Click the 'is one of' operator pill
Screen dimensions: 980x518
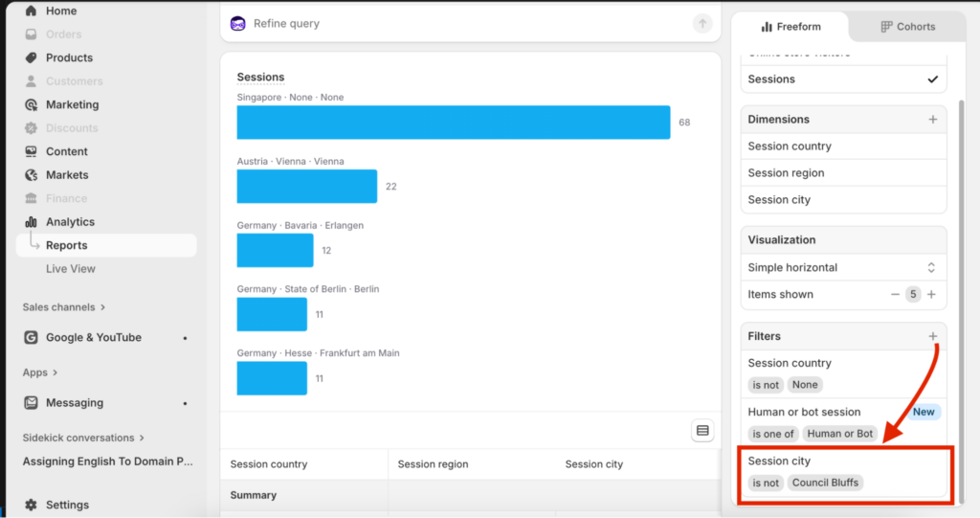tap(772, 434)
